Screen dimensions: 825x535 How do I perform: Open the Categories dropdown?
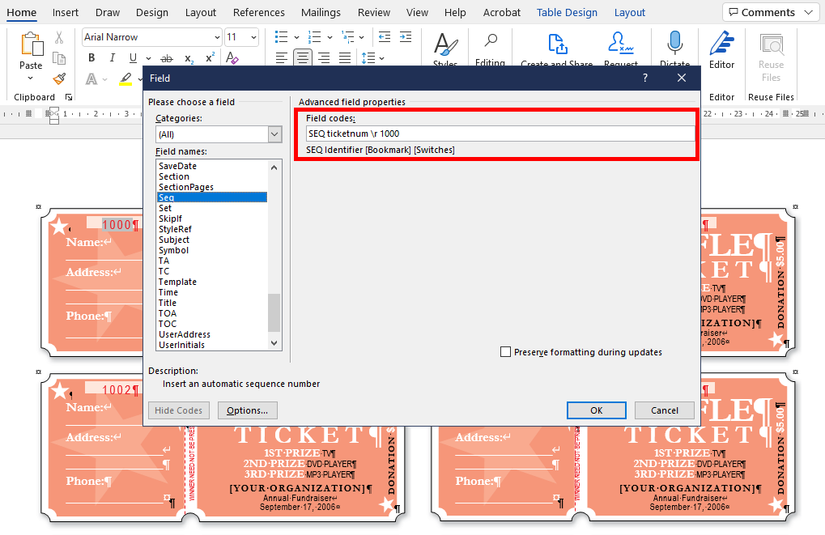point(275,134)
